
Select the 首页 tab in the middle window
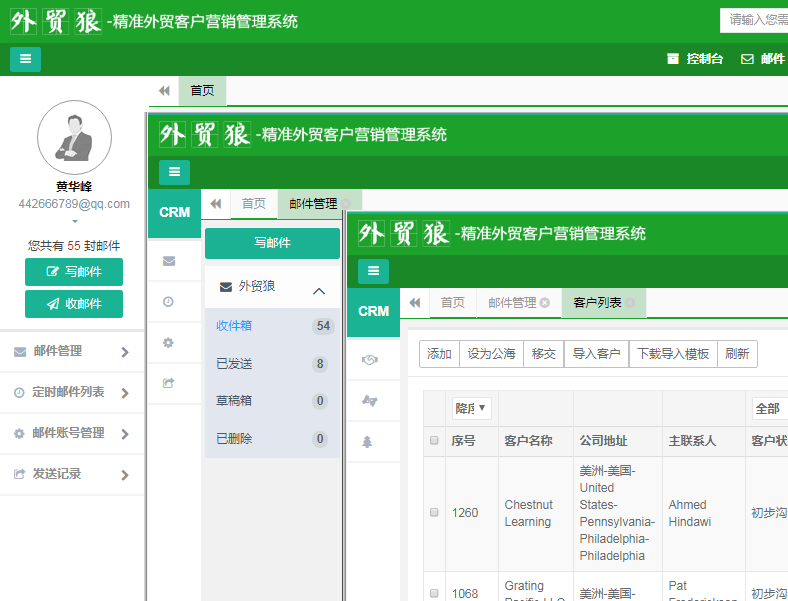point(254,204)
